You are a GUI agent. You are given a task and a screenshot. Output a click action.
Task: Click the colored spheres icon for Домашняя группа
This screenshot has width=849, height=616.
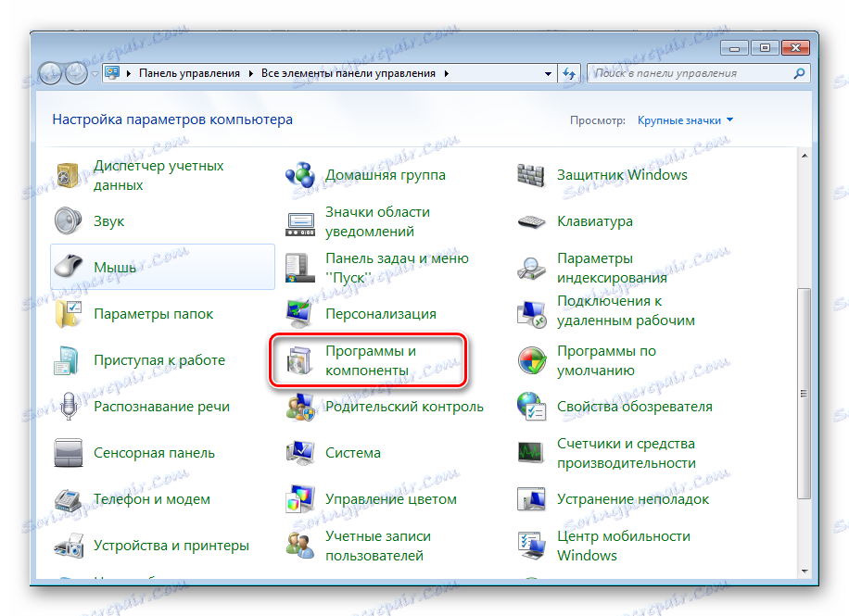[300, 175]
